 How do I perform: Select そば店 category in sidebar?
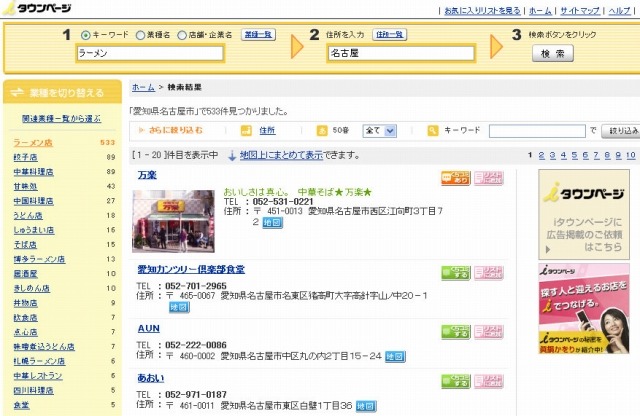tap(25, 245)
